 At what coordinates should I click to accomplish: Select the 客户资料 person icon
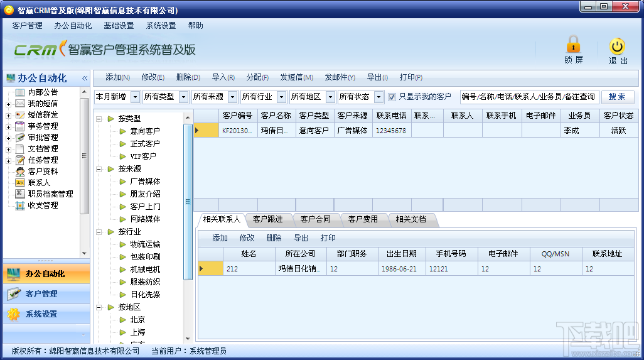(x=19, y=172)
